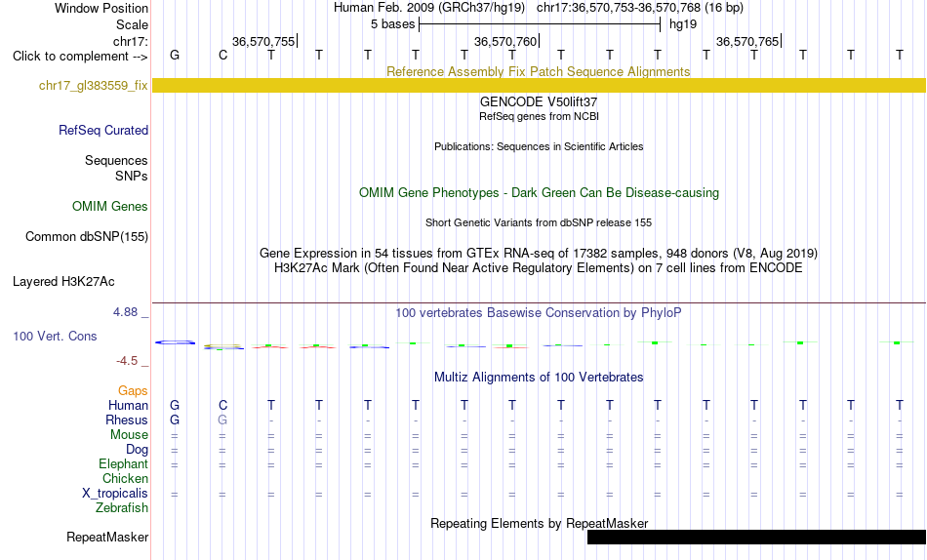Click the C base in Human alignment row
927x560 pixels.
coord(222,405)
